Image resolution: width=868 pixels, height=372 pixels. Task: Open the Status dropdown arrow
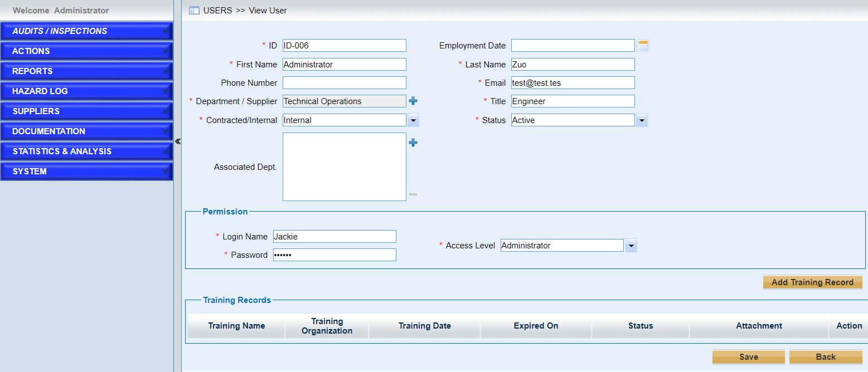(x=642, y=120)
